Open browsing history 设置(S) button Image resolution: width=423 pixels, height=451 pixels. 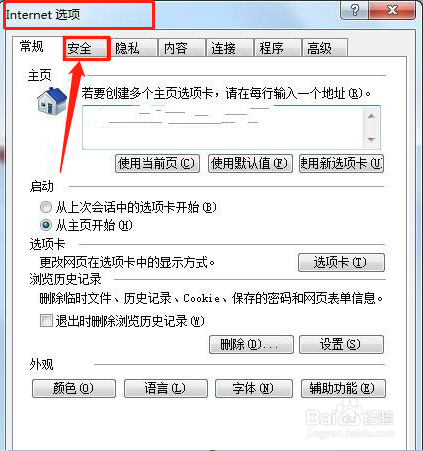coord(341,344)
